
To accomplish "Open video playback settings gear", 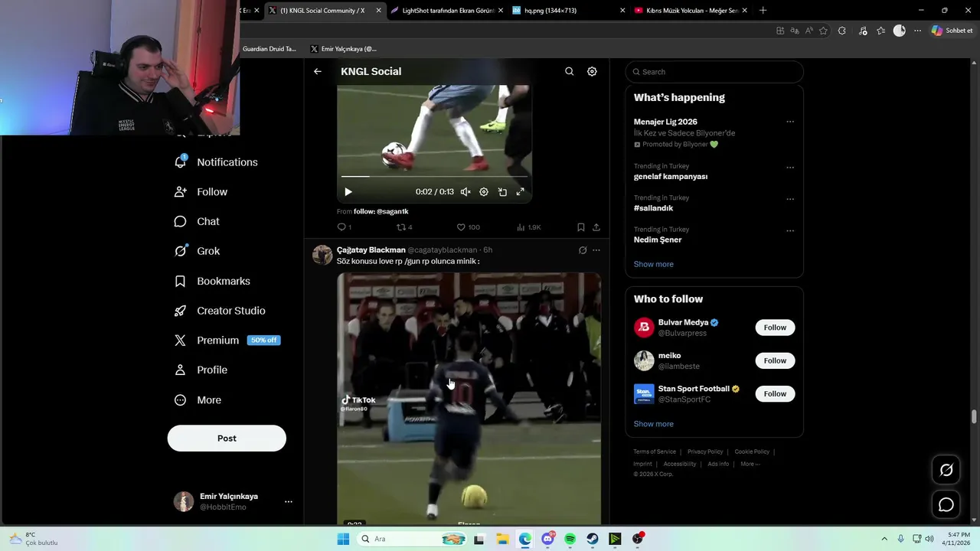I will [484, 192].
